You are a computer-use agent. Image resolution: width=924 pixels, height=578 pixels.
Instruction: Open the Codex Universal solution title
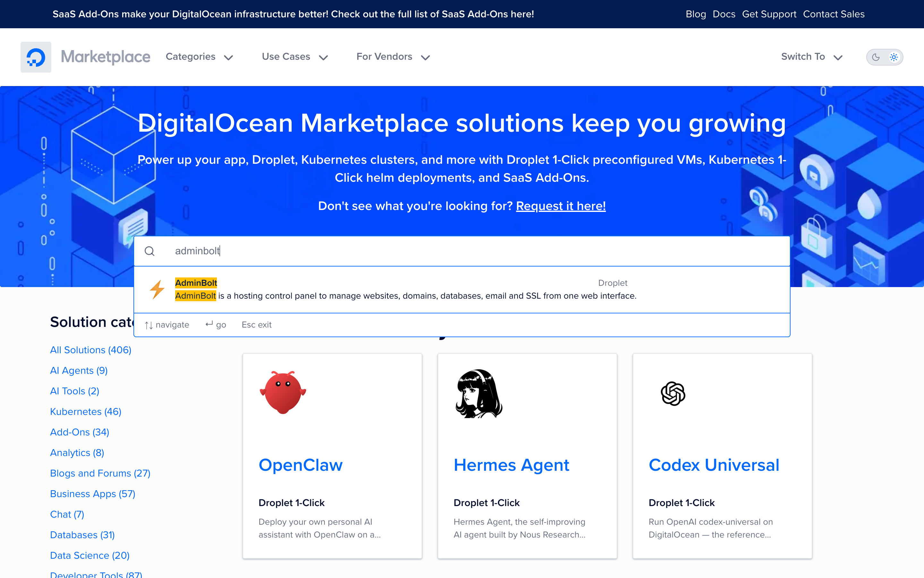(714, 465)
